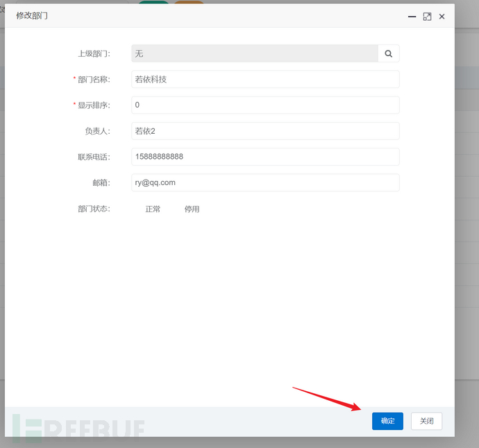This screenshot has width=479, height=448.
Task: Select the 正常 department status option
Action: coord(153,209)
